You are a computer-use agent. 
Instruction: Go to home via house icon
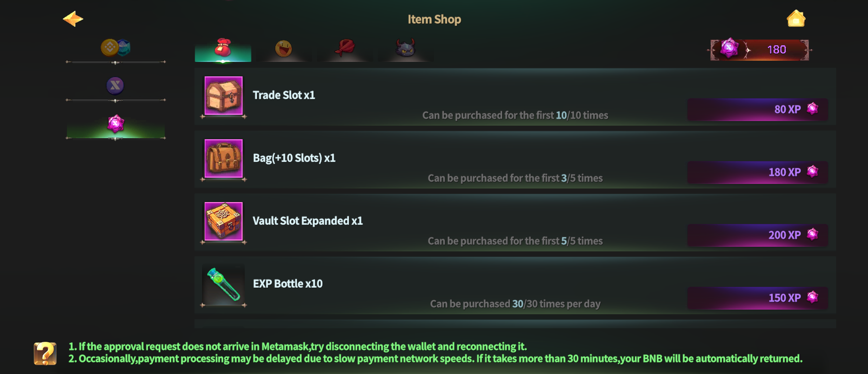796,19
